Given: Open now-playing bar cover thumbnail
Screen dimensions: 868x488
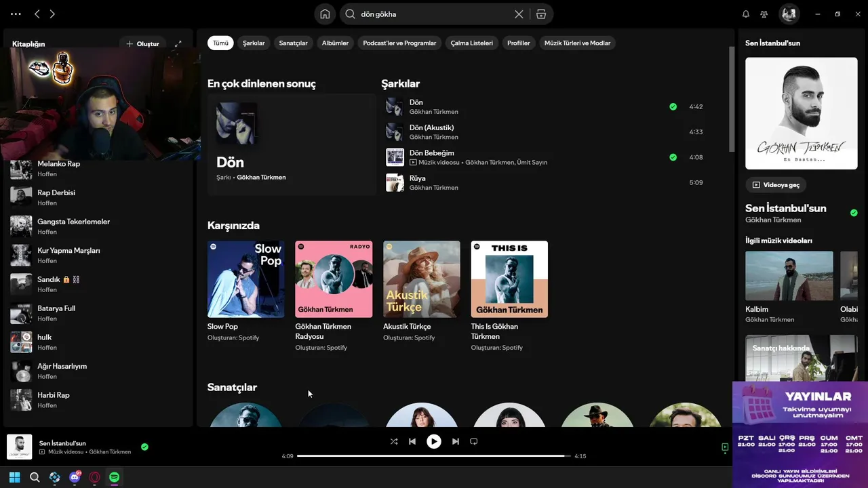Looking at the screenshot, I should point(20,447).
